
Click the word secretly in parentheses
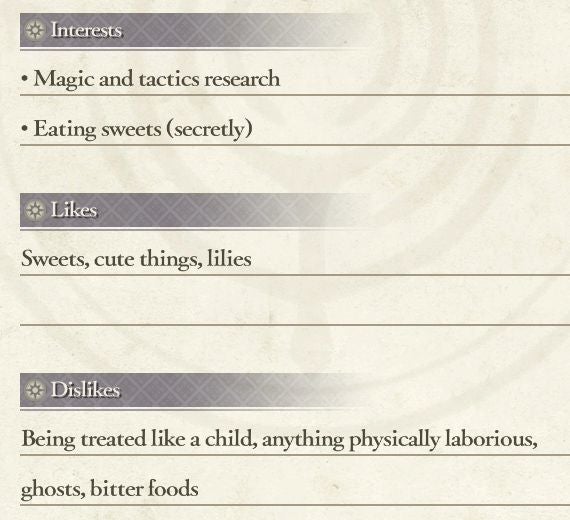[209, 129]
